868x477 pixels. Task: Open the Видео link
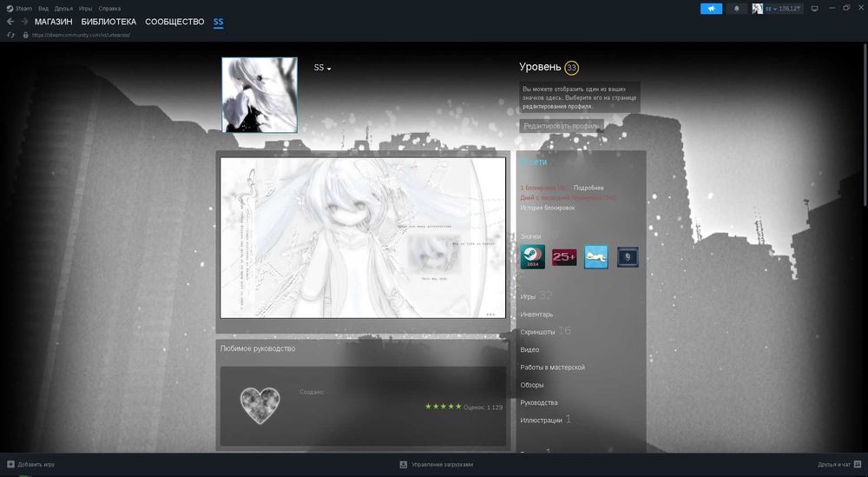(x=529, y=349)
